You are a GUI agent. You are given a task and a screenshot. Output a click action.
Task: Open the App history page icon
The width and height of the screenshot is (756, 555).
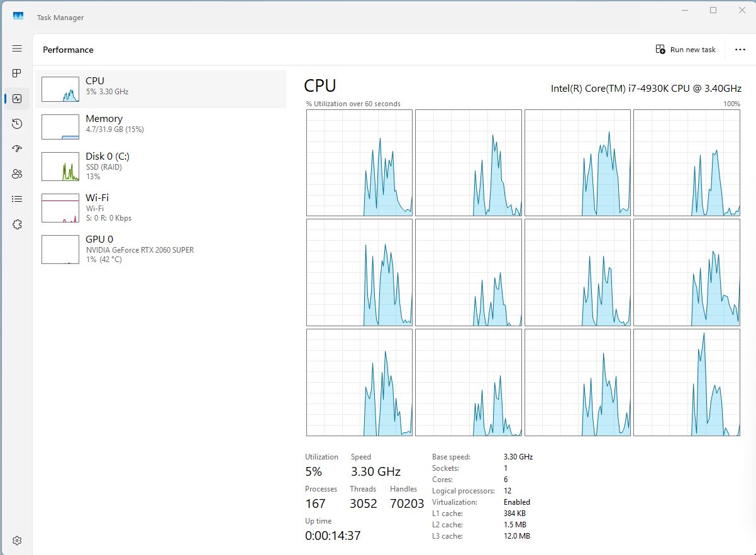[17, 124]
